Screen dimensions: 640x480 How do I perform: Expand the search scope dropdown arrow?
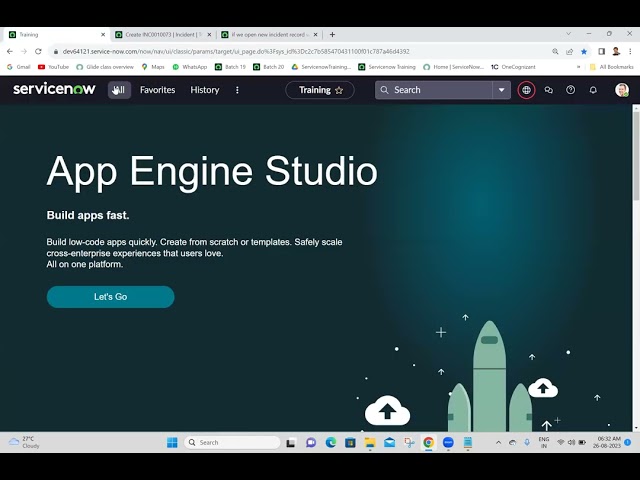[x=502, y=90]
